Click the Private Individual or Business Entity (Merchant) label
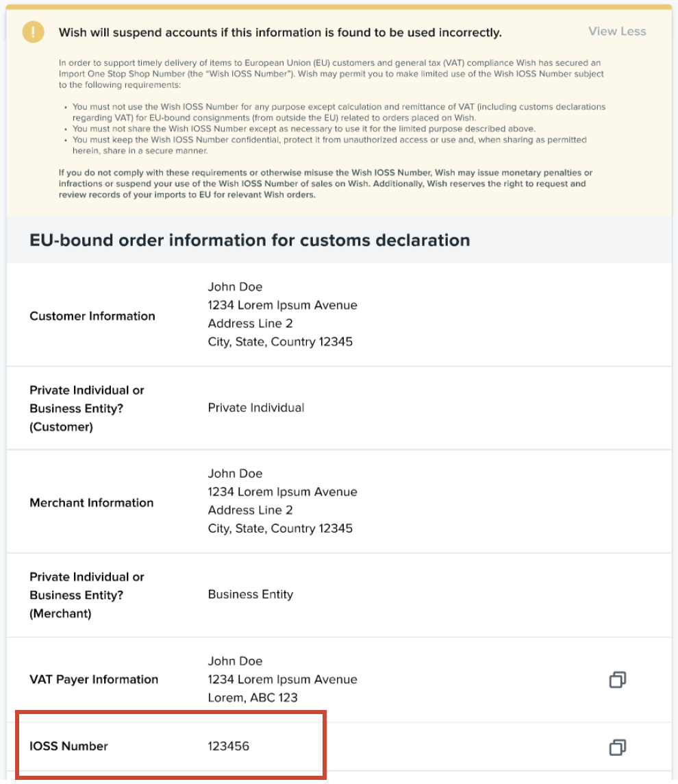Viewport: 678px width, 784px height. pyautogui.click(x=87, y=595)
